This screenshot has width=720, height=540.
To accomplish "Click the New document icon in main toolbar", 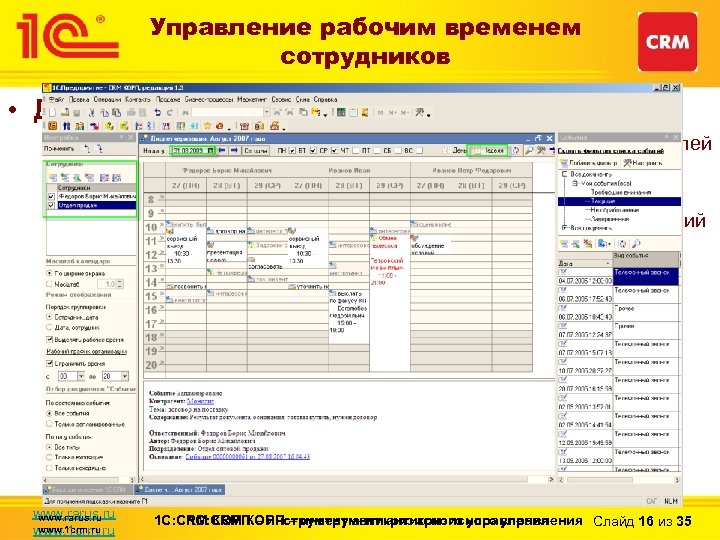I will click(53, 112).
